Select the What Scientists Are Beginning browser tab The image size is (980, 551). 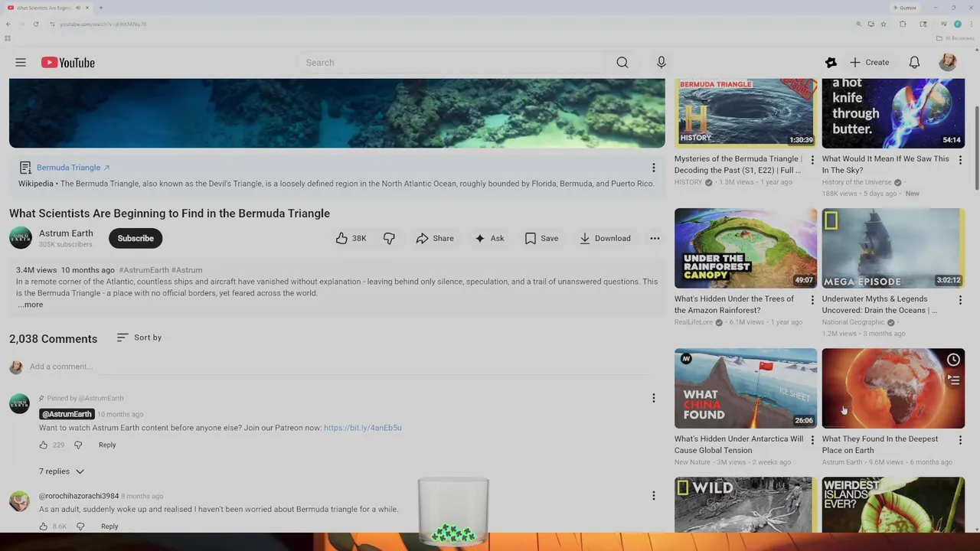(x=47, y=8)
